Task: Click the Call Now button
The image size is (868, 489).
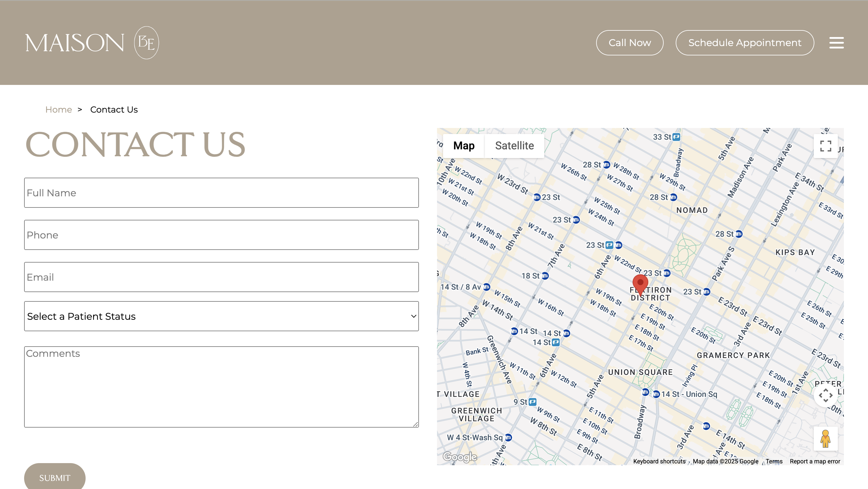Action: click(629, 43)
